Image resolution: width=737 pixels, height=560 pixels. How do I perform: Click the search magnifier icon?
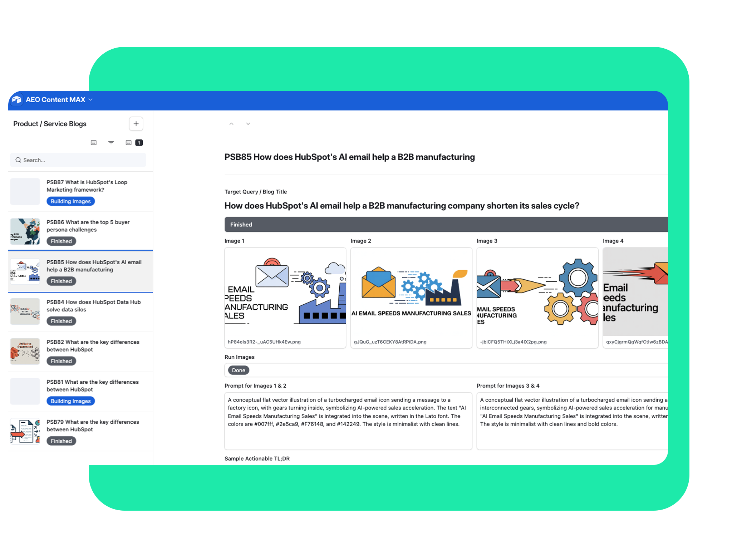(18, 160)
